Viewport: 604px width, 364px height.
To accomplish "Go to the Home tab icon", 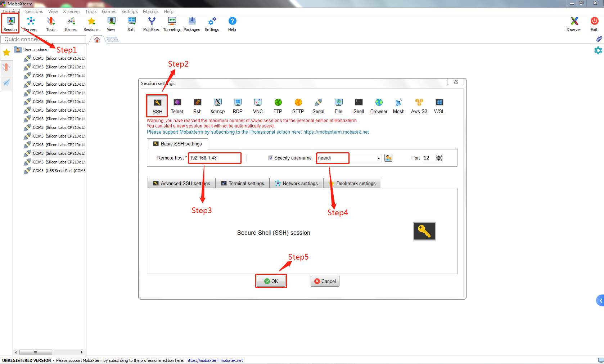I will (x=97, y=40).
